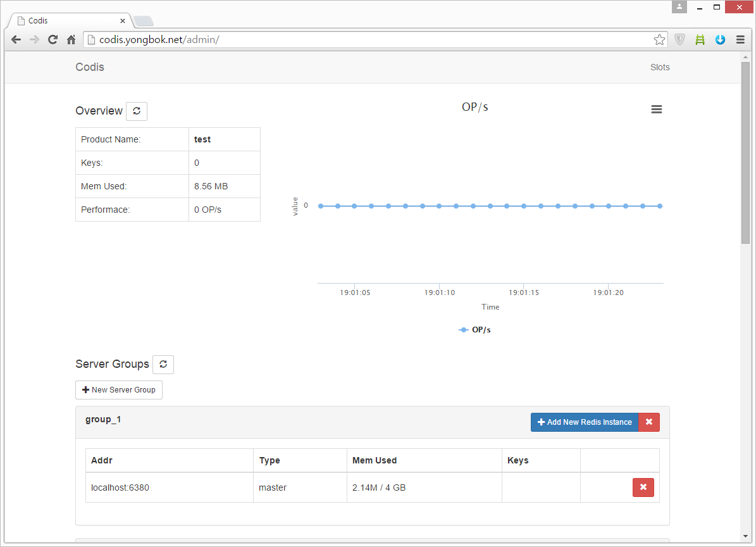Click the New Server Group button
756x547 pixels.
(118, 390)
